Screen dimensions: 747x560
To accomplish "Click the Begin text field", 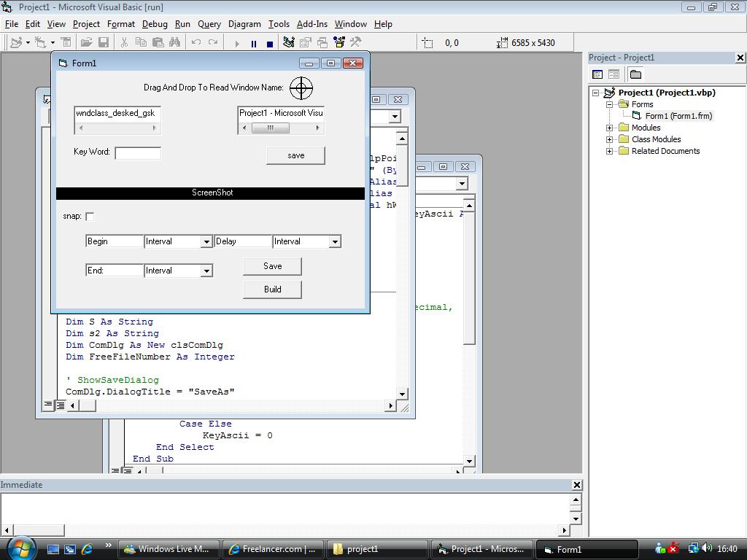I will point(115,241).
